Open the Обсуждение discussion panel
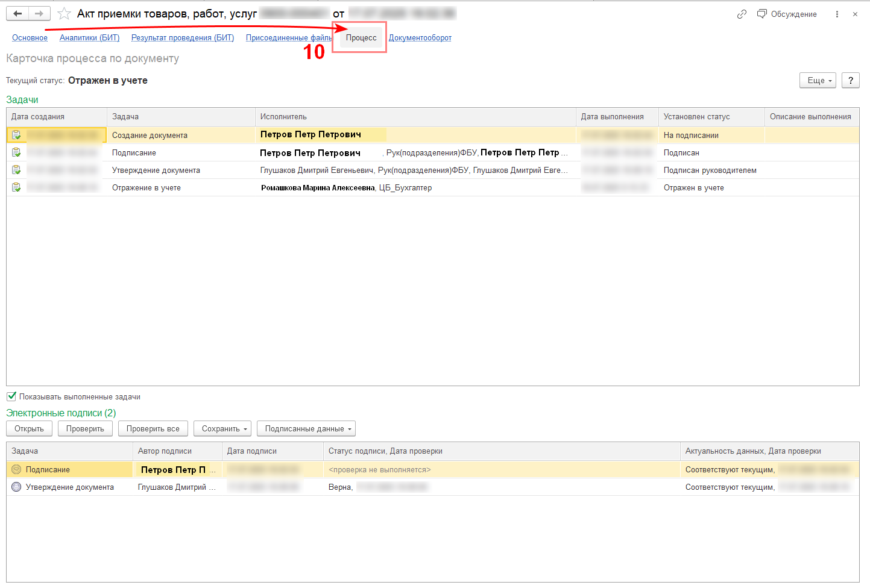Screen dimensions: 870x588 pyautogui.click(x=787, y=14)
